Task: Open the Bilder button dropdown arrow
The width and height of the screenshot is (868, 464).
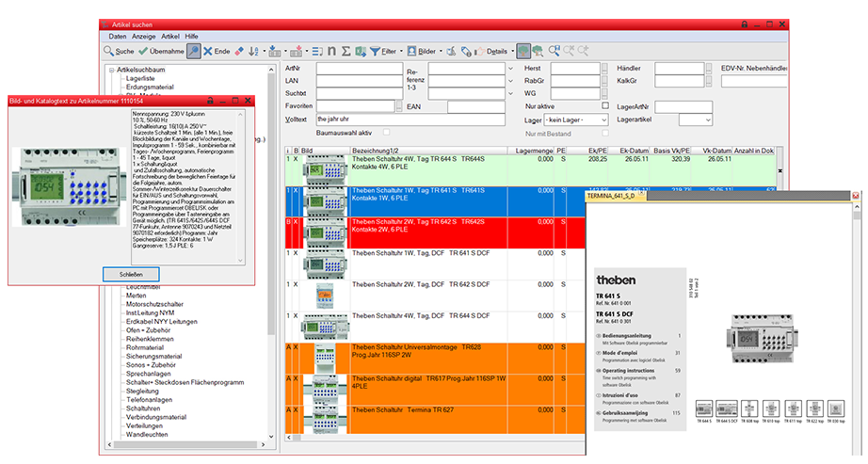Action: click(441, 52)
